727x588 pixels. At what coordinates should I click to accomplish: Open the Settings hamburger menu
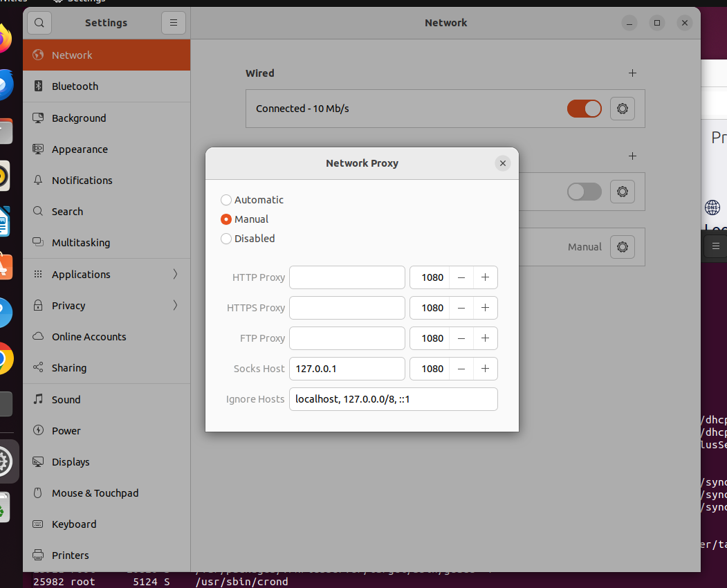click(174, 23)
